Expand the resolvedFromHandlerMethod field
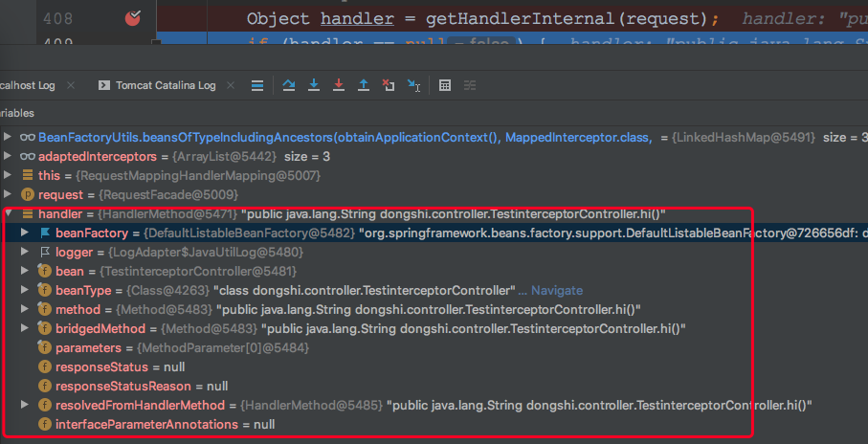The image size is (868, 444). (x=24, y=405)
